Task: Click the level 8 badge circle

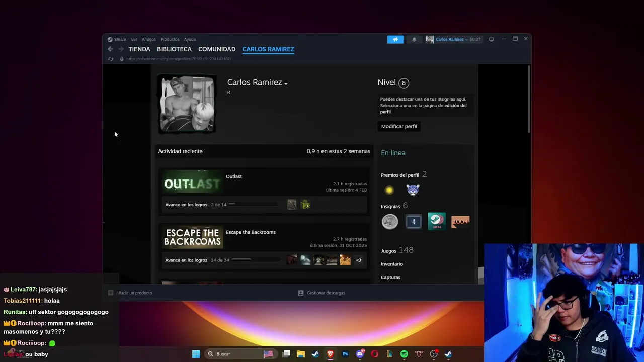Action: 404,83
